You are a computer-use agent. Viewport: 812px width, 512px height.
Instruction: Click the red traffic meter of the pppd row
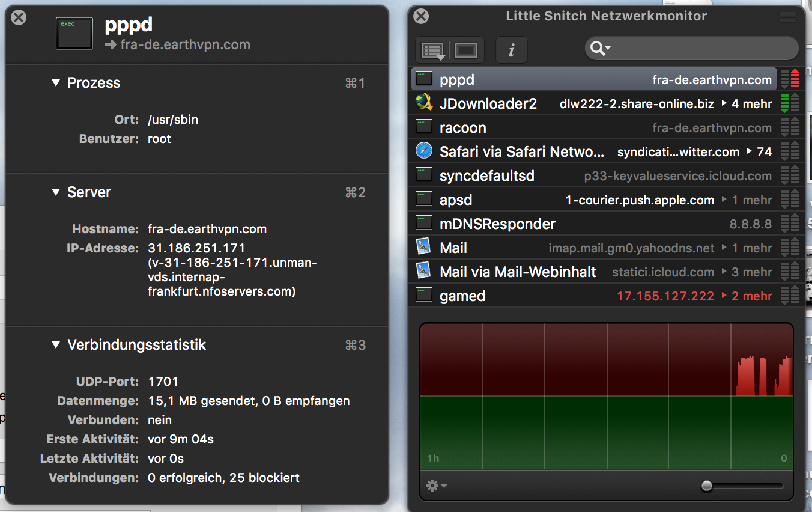point(790,79)
